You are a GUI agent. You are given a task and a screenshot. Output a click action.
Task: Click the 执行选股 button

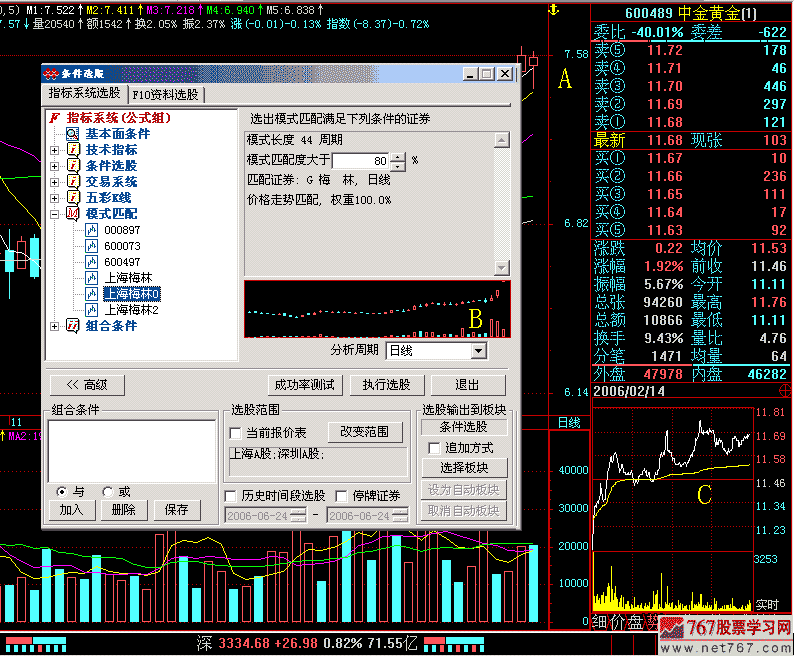point(393,385)
